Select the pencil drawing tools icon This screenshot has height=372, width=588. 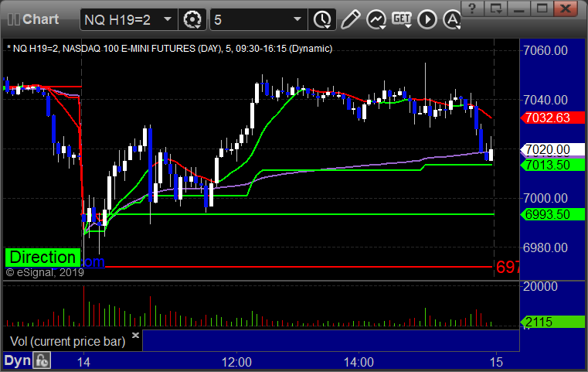(x=351, y=19)
